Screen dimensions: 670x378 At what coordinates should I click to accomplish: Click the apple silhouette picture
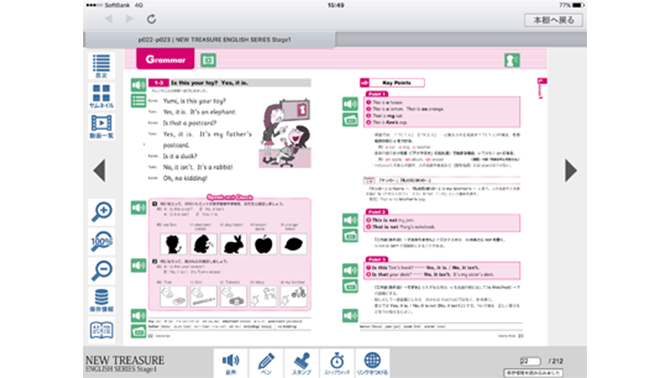point(264,244)
